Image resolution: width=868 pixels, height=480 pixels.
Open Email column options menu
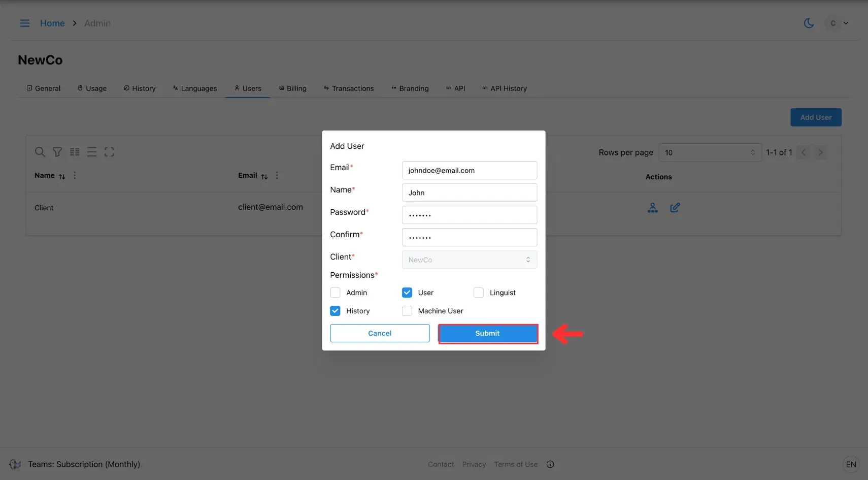(277, 175)
